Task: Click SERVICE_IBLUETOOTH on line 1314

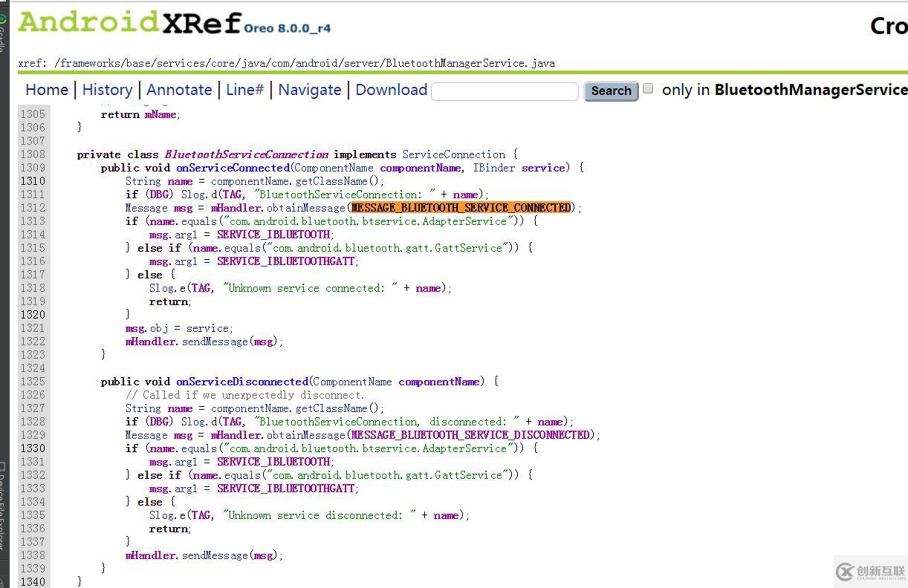Action: click(x=273, y=235)
